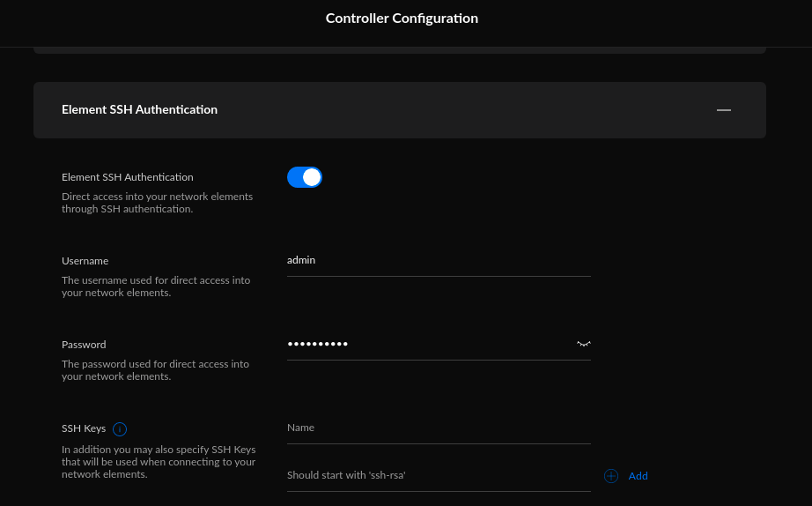Click the blue Add link text

pyautogui.click(x=638, y=476)
